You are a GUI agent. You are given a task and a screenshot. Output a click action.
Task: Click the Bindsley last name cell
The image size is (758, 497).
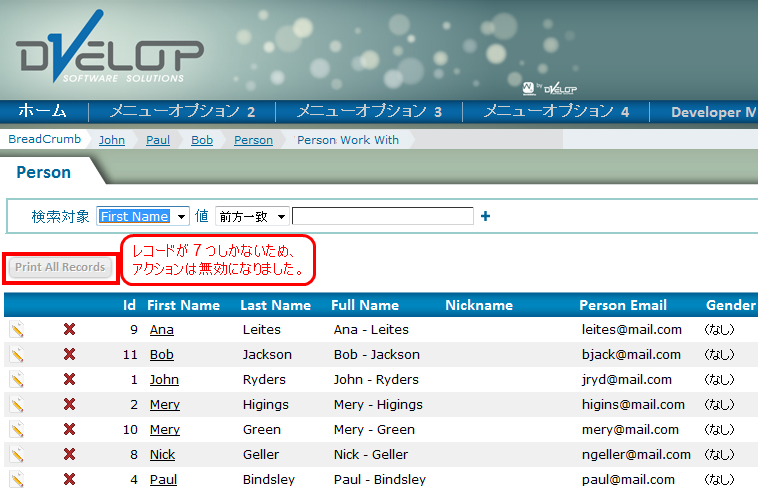tap(269, 480)
